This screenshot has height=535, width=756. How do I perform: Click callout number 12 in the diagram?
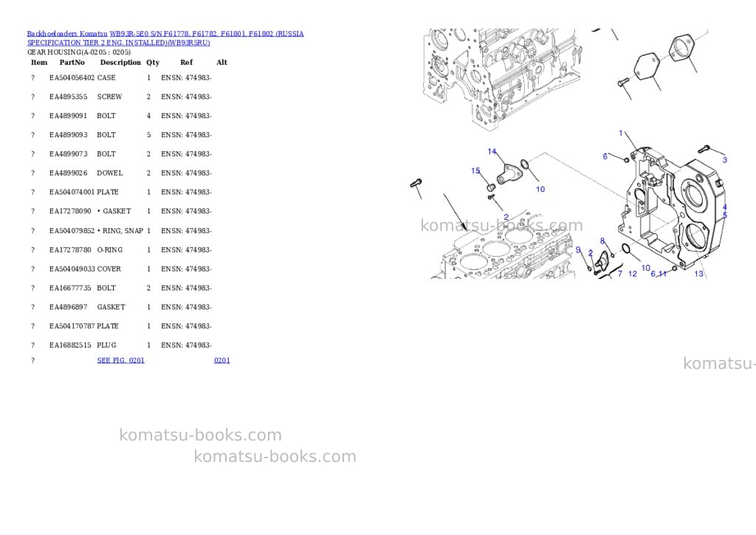(633, 274)
